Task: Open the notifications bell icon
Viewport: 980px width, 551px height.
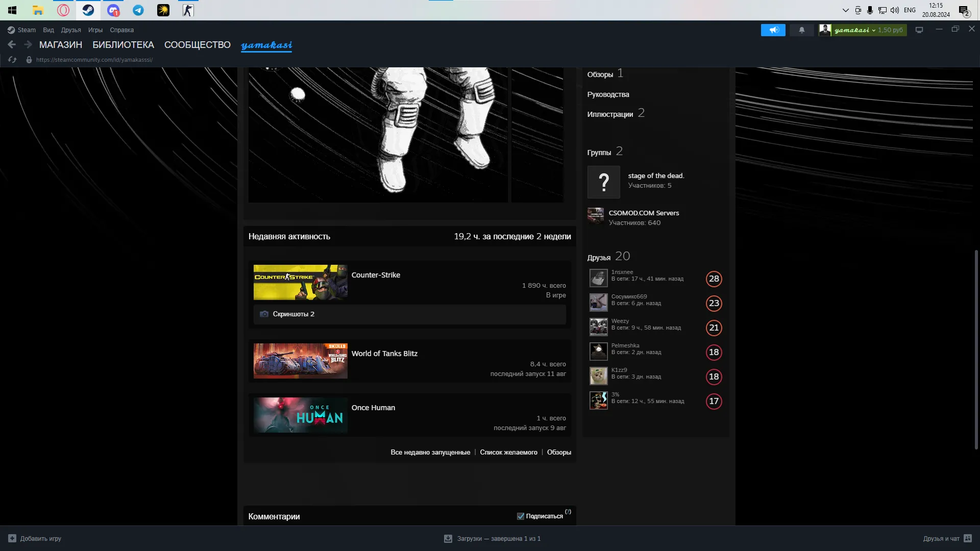Action: coord(801,30)
